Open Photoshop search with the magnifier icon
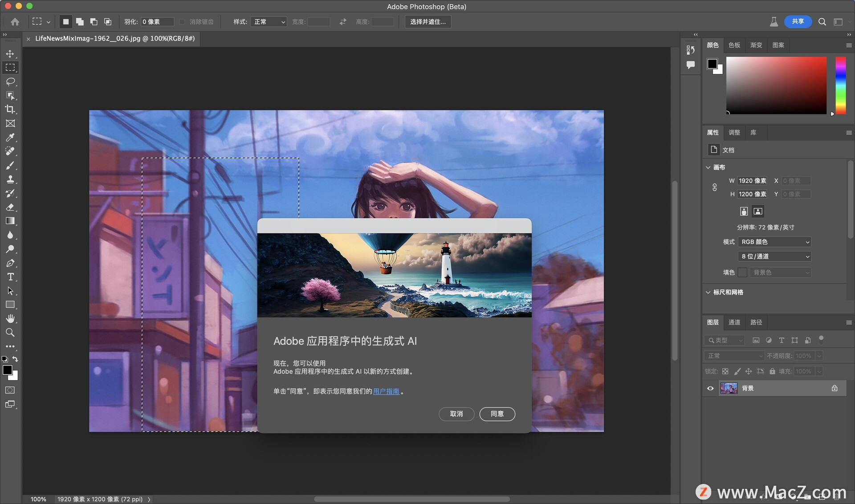 click(x=822, y=21)
